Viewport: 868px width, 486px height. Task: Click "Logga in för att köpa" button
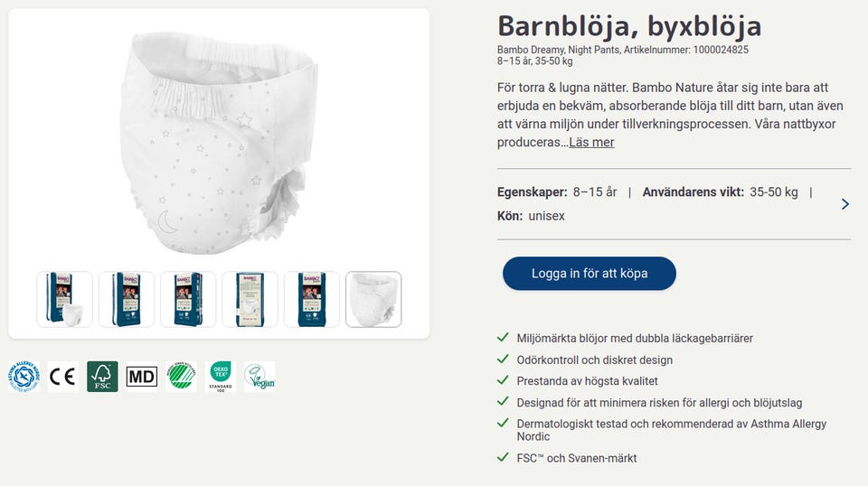590,273
